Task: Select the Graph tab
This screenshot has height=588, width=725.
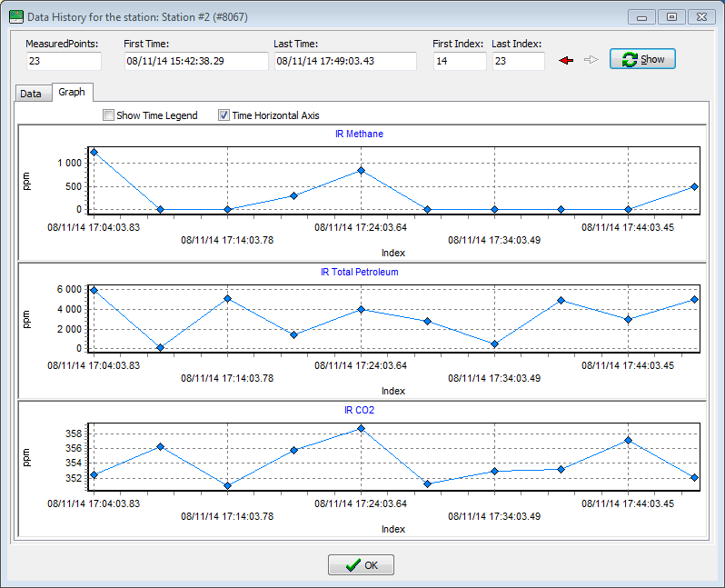Action: pos(72,92)
